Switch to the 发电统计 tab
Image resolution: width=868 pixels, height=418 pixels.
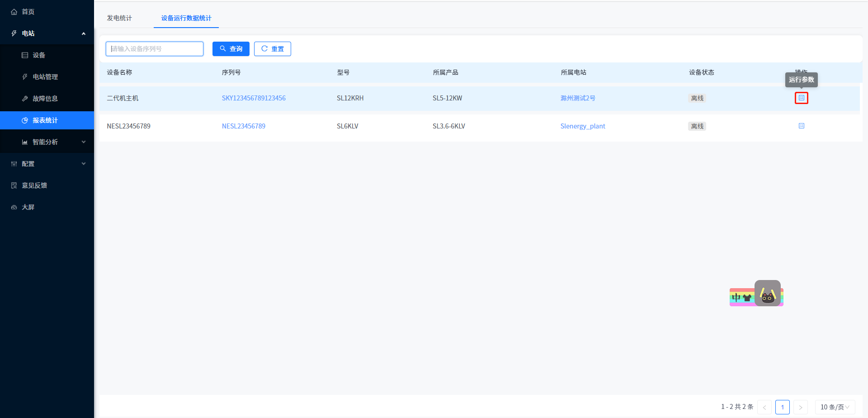pos(119,18)
